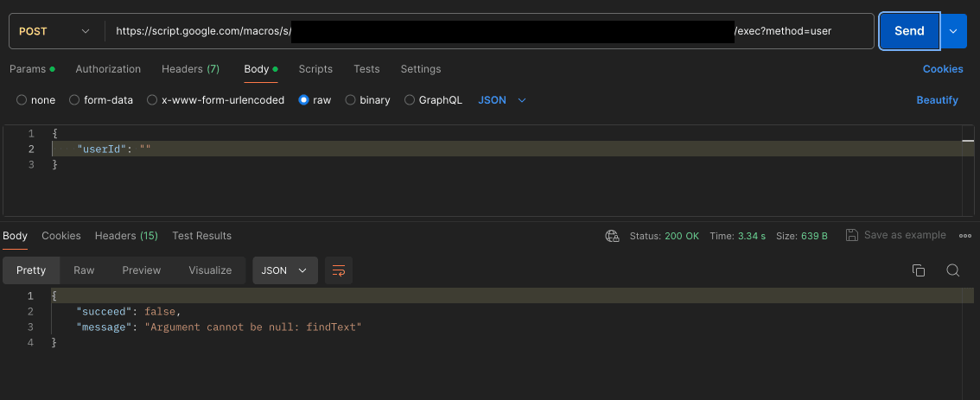Open the response JSON format dropdown

pyautogui.click(x=284, y=270)
